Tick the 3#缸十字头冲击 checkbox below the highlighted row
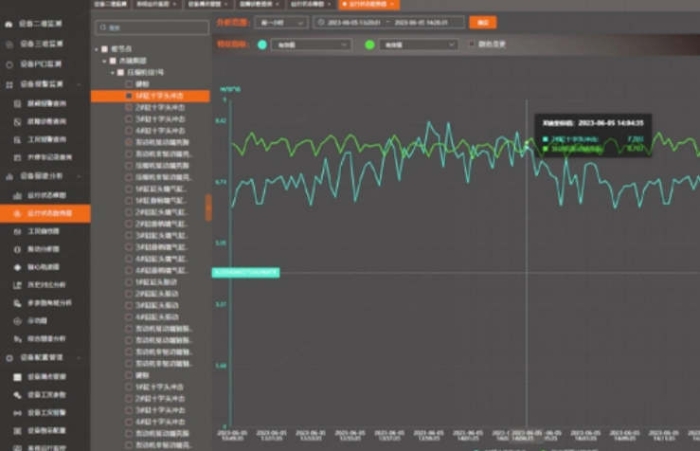Viewport: 700px width, 451px height. (x=129, y=119)
